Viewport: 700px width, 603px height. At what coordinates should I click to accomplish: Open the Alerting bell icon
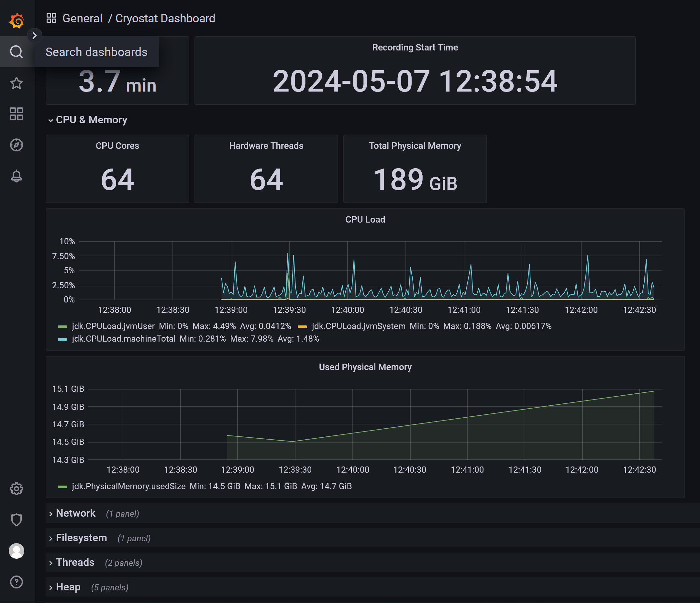pos(17,176)
